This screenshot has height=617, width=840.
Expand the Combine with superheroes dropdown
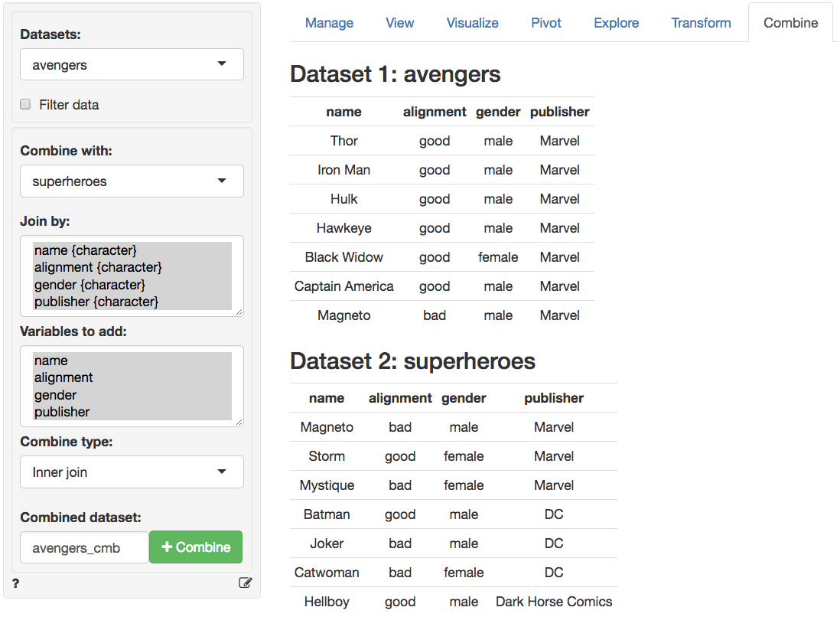132,181
